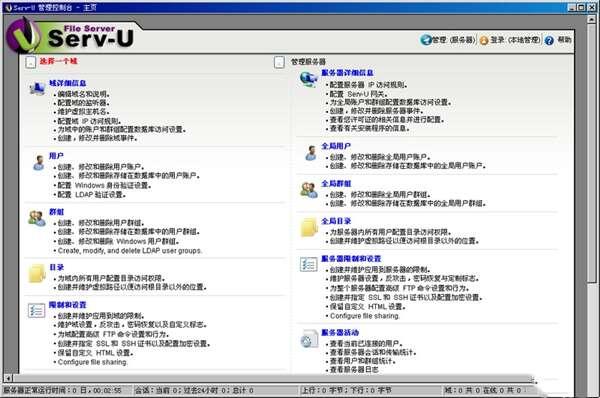The image size is (600, 398).
Task: Click the status bar 服务器正常运行时间 entry
Action: (63, 390)
